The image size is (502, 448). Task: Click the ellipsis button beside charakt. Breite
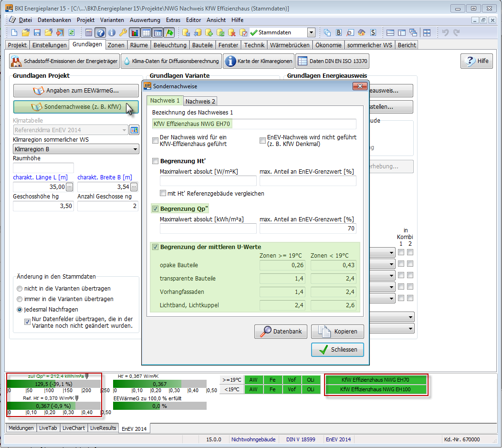point(134,187)
